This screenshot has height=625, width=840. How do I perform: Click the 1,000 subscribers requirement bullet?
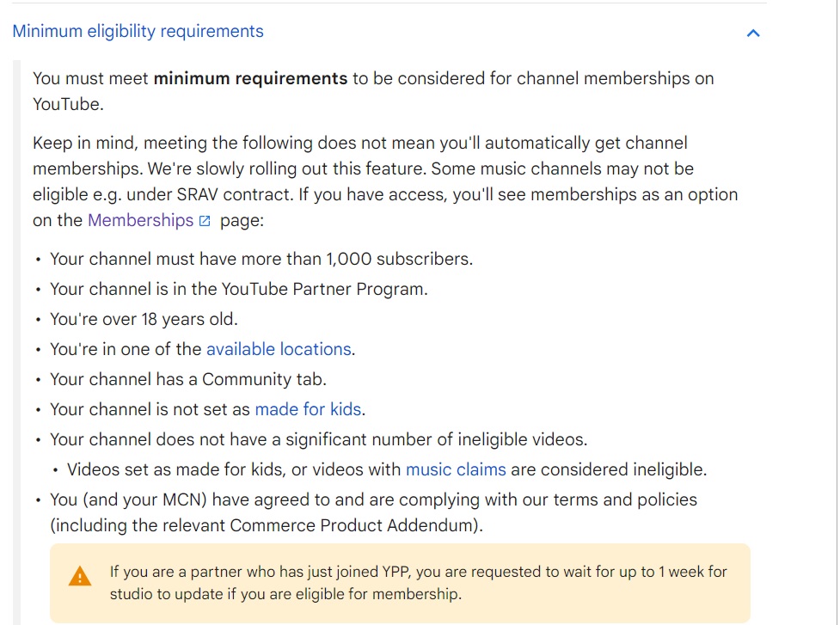click(x=261, y=259)
